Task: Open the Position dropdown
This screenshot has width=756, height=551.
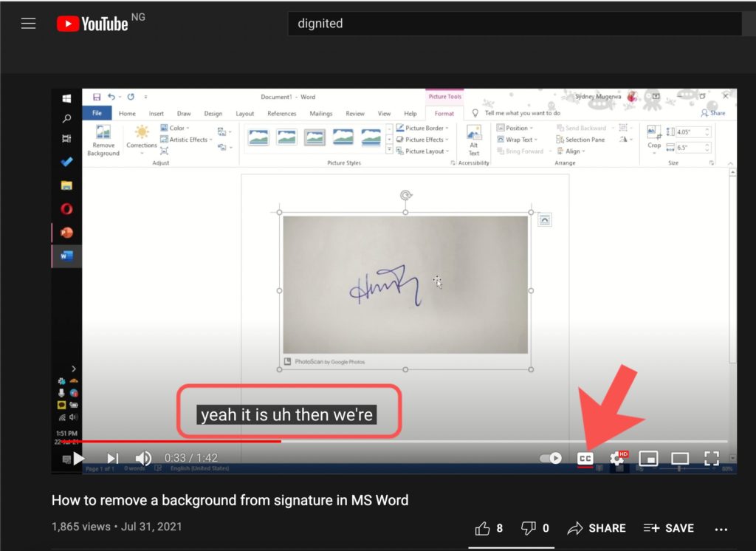Action: [x=515, y=128]
